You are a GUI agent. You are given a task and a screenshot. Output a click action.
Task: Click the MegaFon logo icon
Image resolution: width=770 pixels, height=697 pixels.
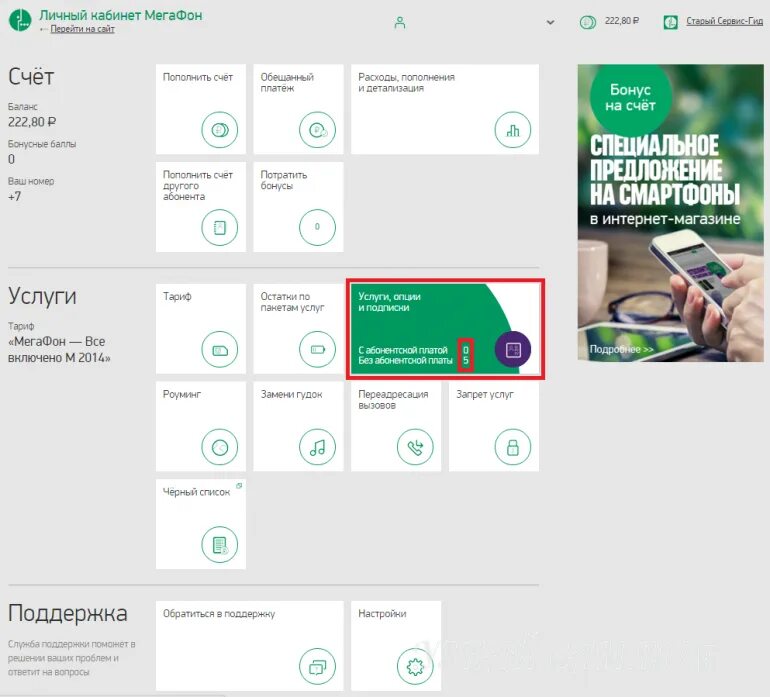tap(20, 20)
